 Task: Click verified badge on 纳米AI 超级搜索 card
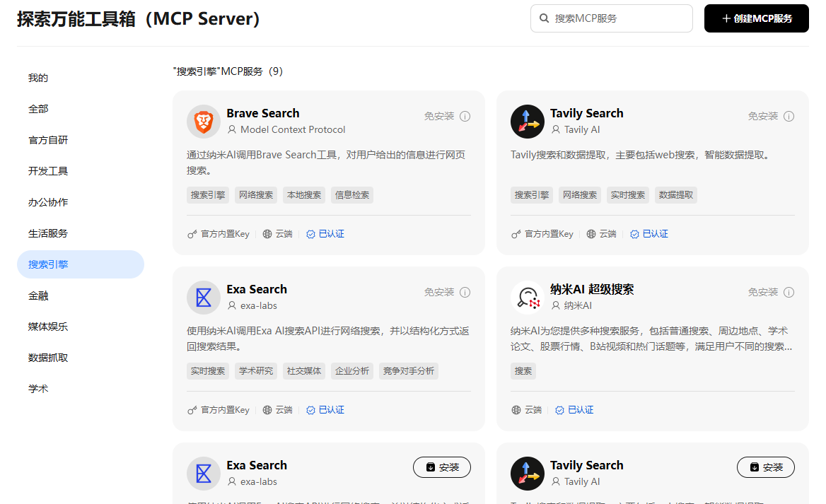coord(560,410)
